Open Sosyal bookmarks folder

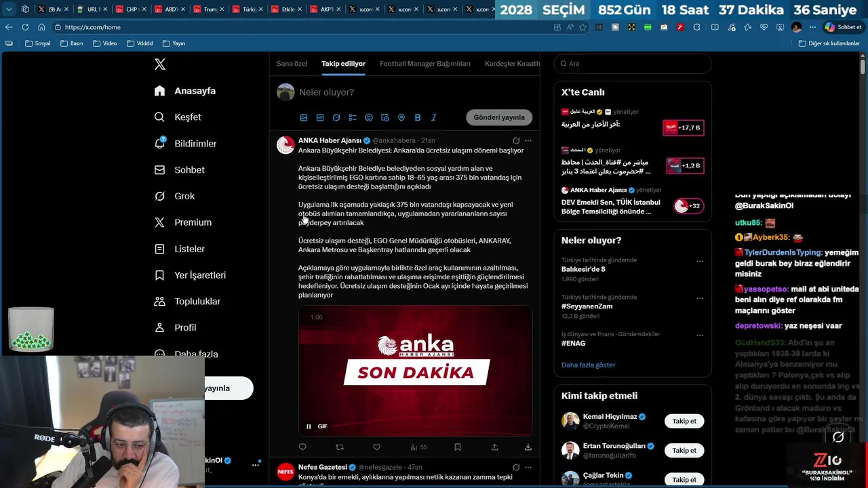(x=38, y=43)
